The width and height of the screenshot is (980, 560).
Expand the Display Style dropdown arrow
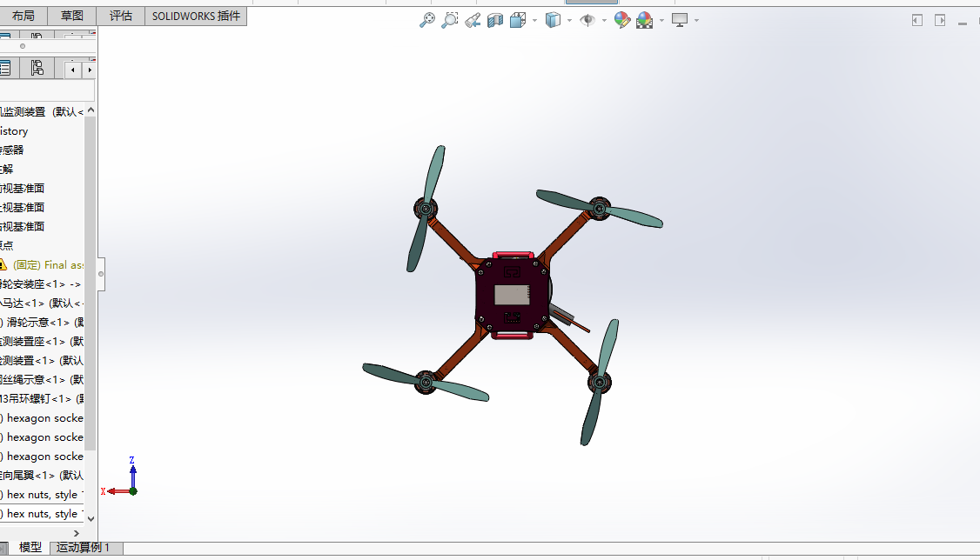[x=569, y=21]
